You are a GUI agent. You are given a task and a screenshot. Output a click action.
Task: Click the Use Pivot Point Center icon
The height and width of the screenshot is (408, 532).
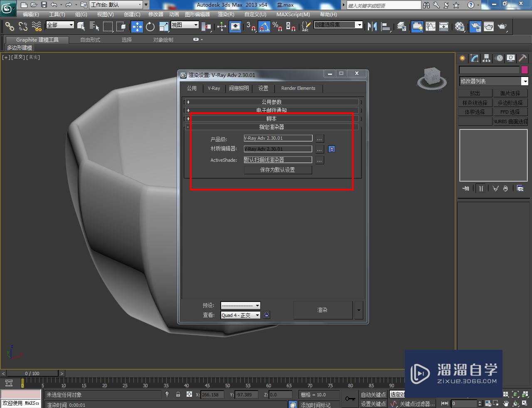tap(206, 27)
